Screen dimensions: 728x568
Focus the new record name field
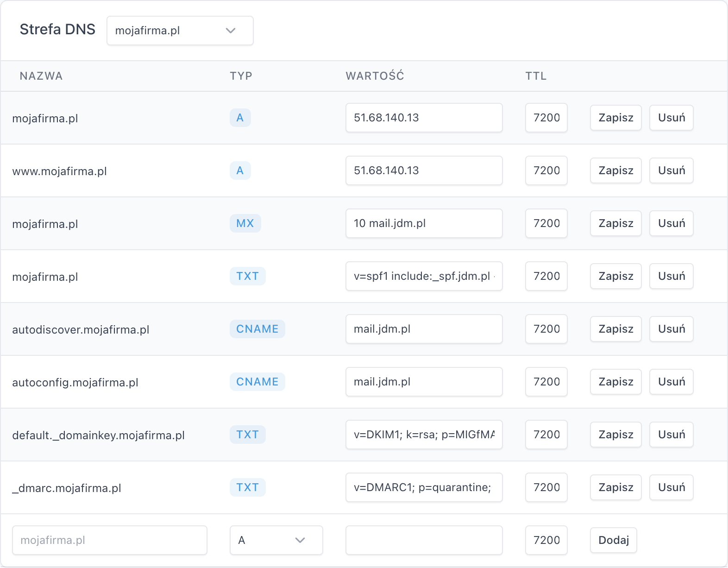(x=109, y=540)
